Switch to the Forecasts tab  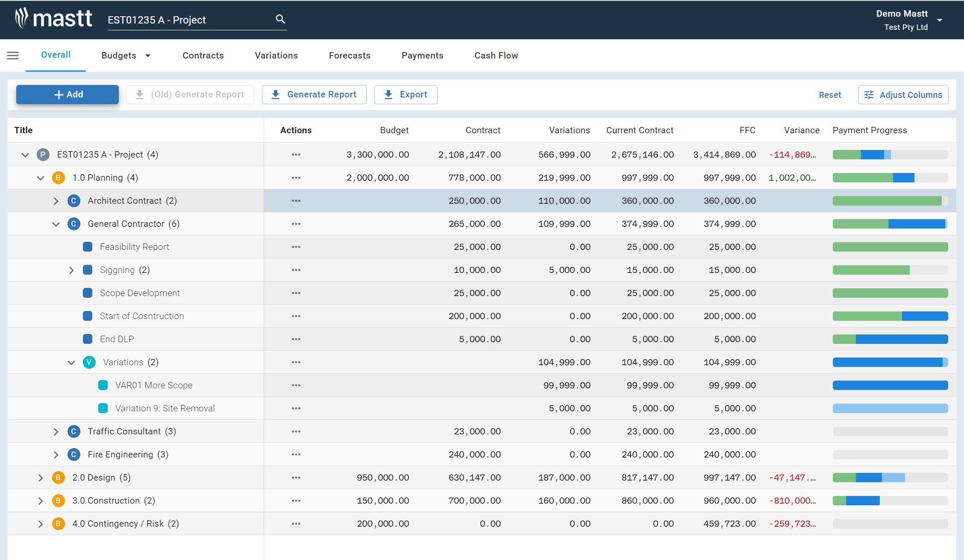[x=350, y=56]
